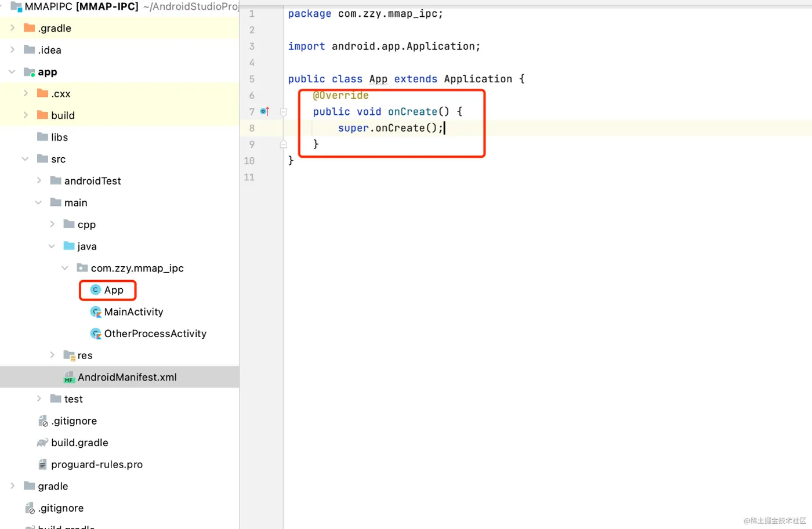Screen dimensions: 812x529
Task: Click the src folder icon
Action: tap(42, 159)
